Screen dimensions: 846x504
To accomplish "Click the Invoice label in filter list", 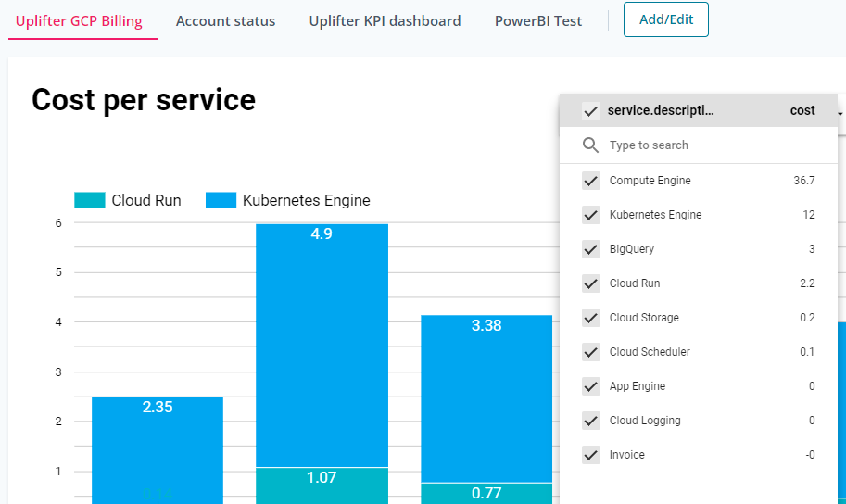I will pyautogui.click(x=627, y=454).
